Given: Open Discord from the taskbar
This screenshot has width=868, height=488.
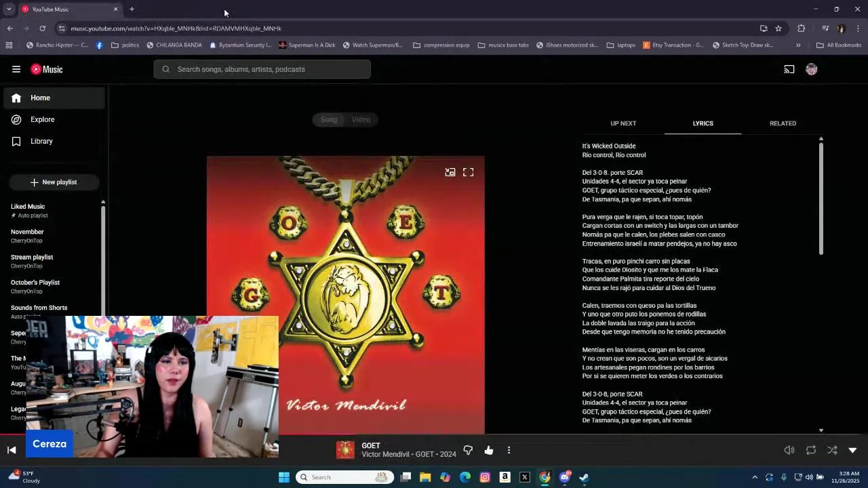Looking at the screenshot, I should coord(565,477).
